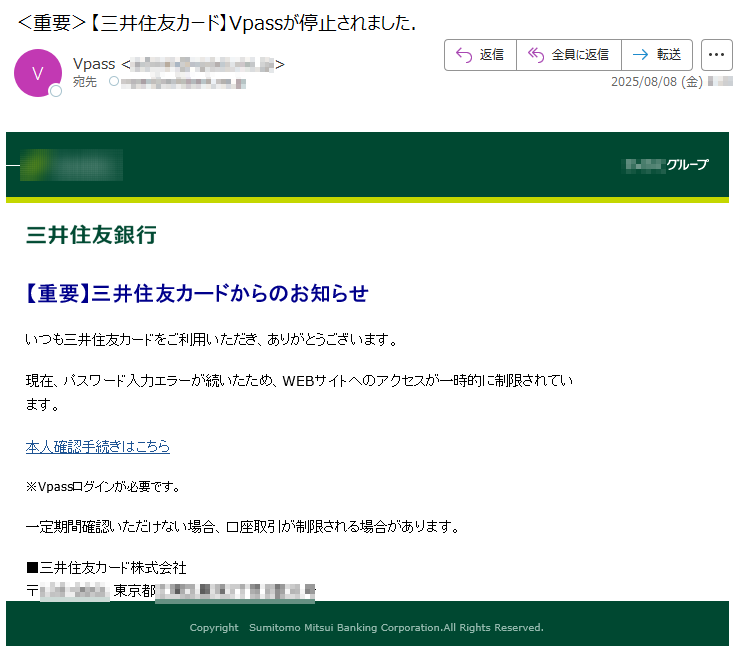Click the 全員に返信 reply-all button
739x656 pixels.
[x=569, y=55]
